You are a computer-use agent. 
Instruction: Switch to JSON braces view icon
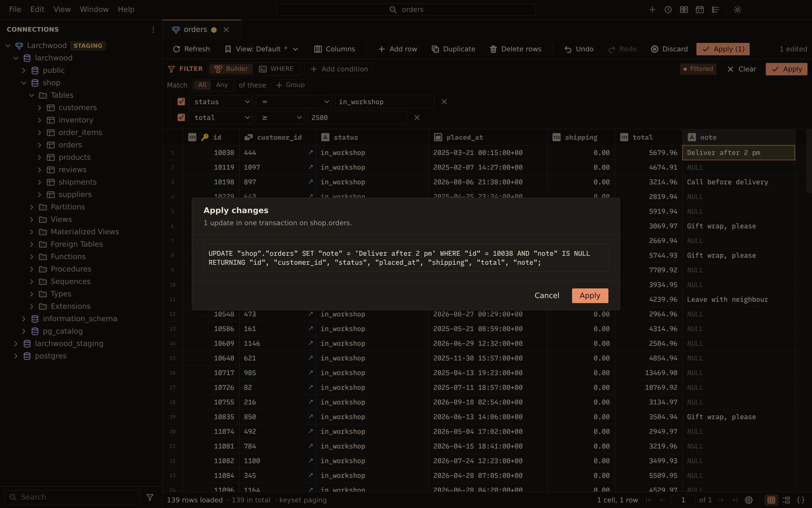click(801, 500)
